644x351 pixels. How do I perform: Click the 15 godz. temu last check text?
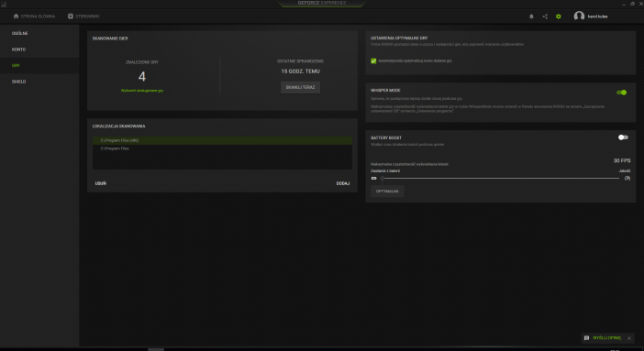coord(300,71)
